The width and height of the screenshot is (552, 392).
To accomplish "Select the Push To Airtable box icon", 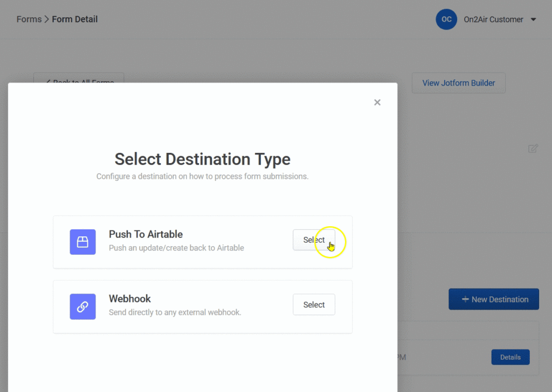I will 82,242.
